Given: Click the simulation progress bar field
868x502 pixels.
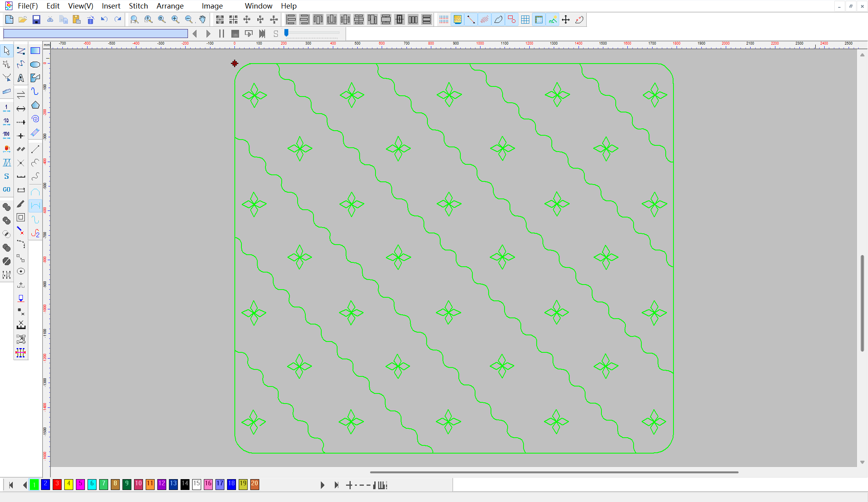Looking at the screenshot, I should [96, 33].
